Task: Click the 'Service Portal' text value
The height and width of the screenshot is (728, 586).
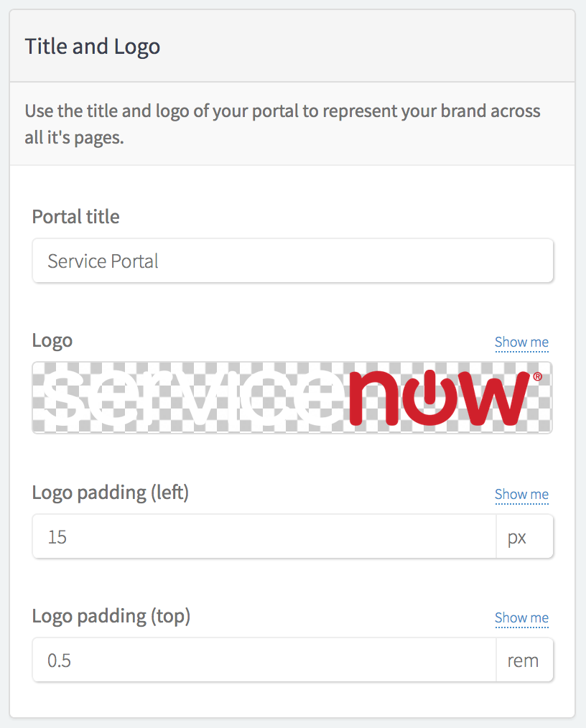Action: (103, 261)
